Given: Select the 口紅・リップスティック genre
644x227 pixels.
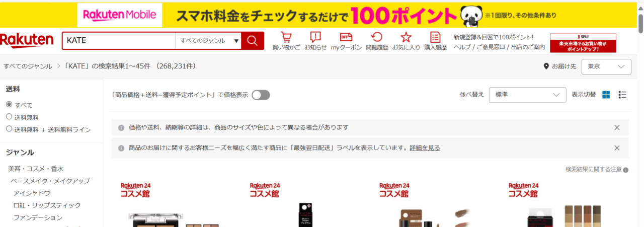Looking at the screenshot, I should point(47,205).
